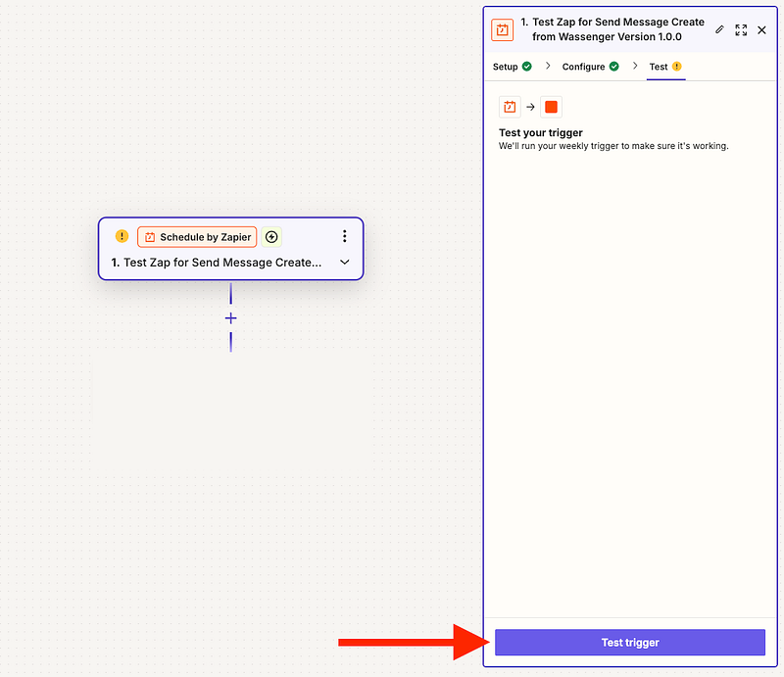The width and height of the screenshot is (784, 677).
Task: Close the step editor panel
Action: (x=761, y=29)
